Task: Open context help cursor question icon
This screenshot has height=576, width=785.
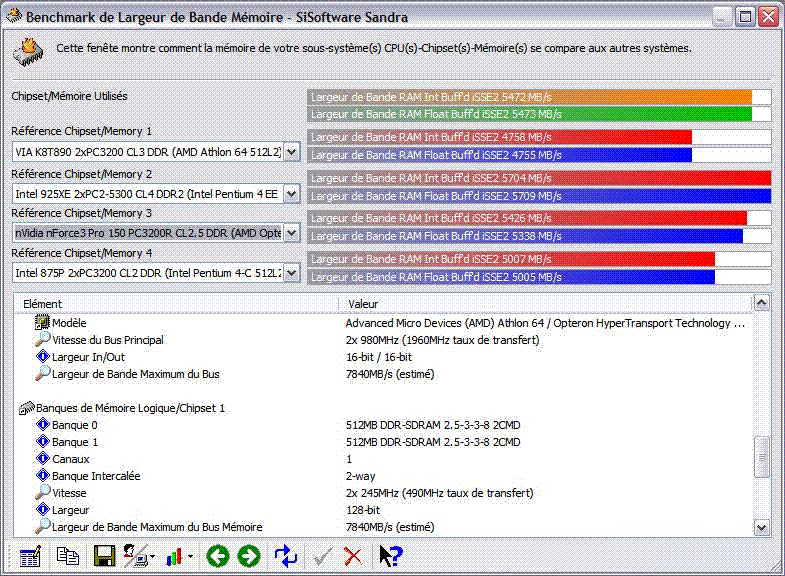Action: [x=390, y=556]
